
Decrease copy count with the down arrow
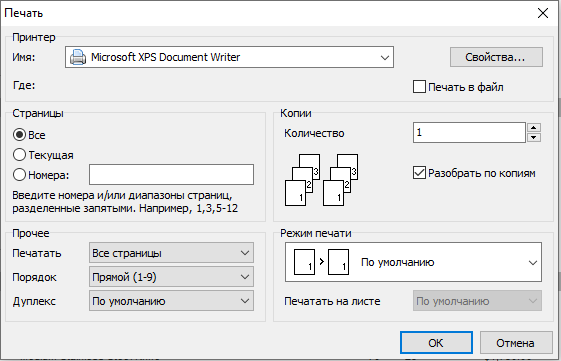tap(533, 137)
